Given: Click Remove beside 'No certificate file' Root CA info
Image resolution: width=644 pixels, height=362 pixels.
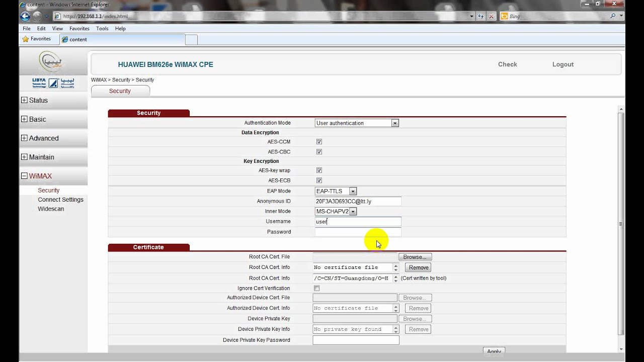Looking at the screenshot, I should click(x=419, y=267).
